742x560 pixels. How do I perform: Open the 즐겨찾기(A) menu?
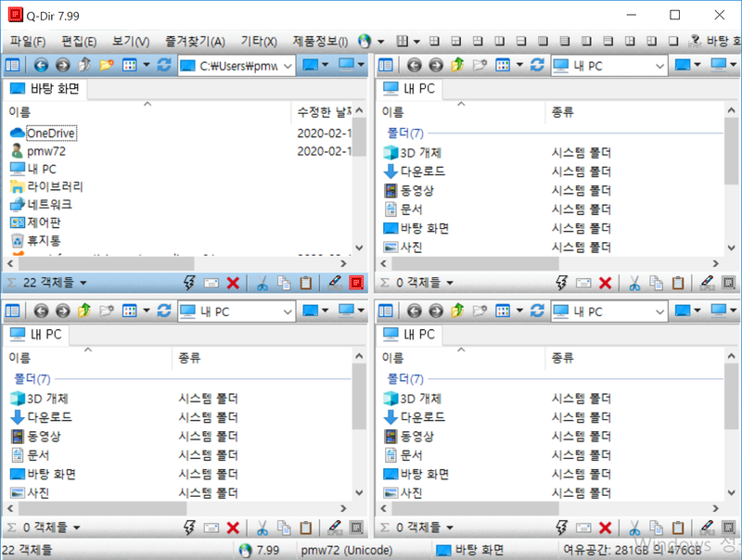pos(195,42)
